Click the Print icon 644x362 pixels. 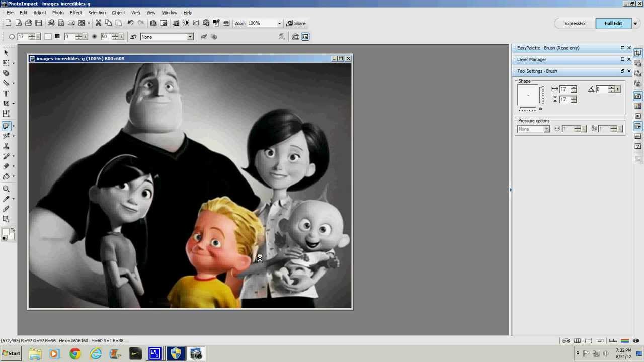point(51,23)
